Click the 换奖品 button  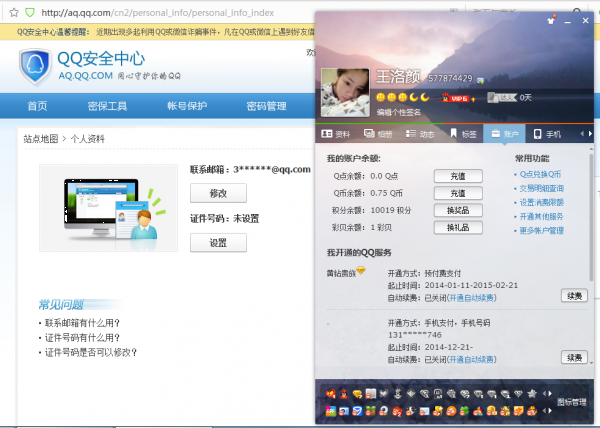tap(458, 210)
